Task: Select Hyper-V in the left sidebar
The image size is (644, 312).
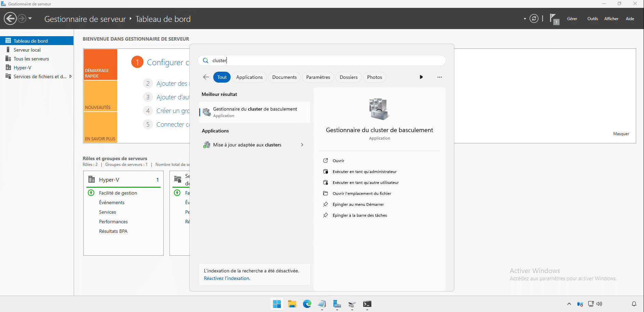Action: point(37,68)
